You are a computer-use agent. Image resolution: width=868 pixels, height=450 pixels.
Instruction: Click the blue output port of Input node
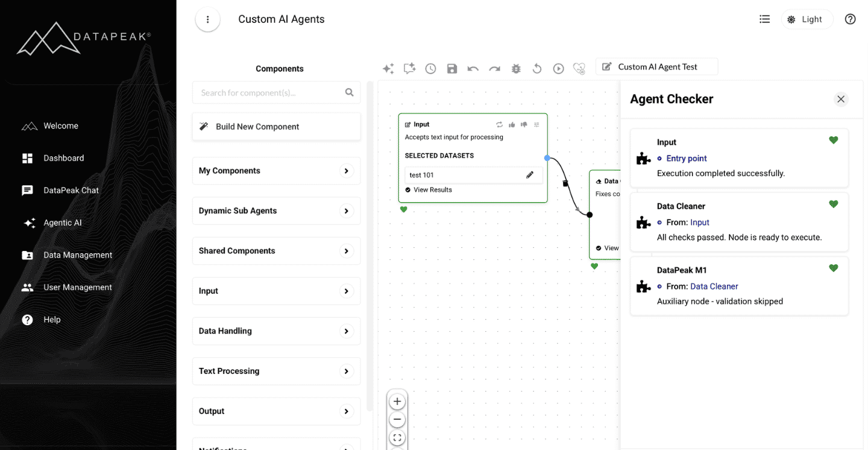coord(547,158)
